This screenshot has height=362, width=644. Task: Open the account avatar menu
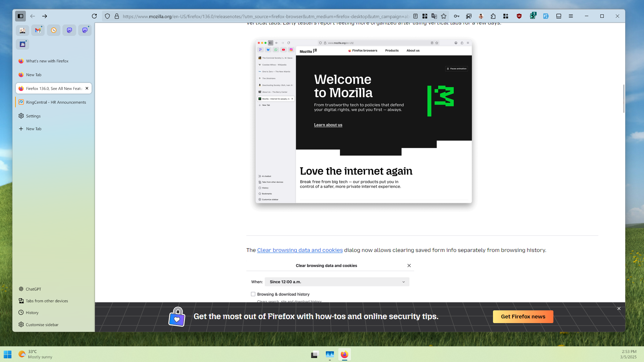coord(481,16)
